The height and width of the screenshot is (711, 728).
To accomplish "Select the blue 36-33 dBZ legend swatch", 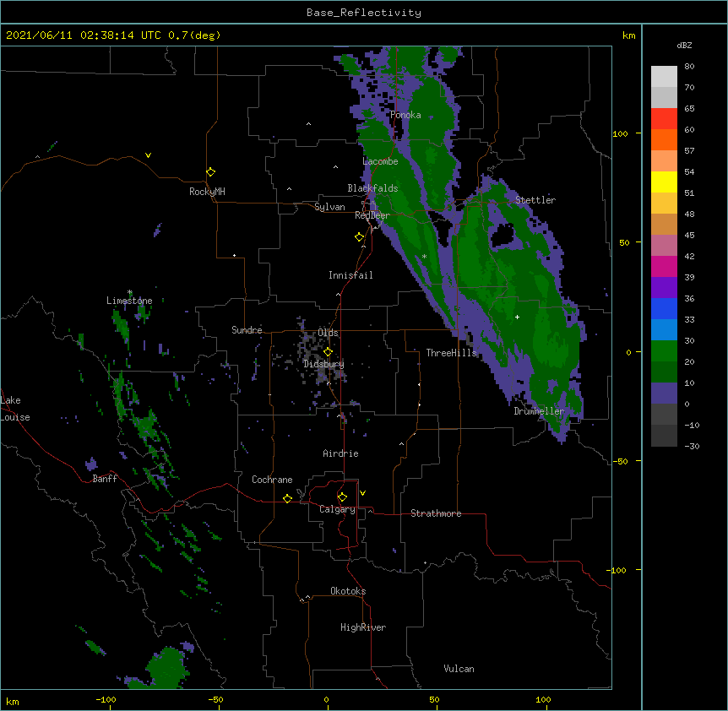I will (664, 308).
